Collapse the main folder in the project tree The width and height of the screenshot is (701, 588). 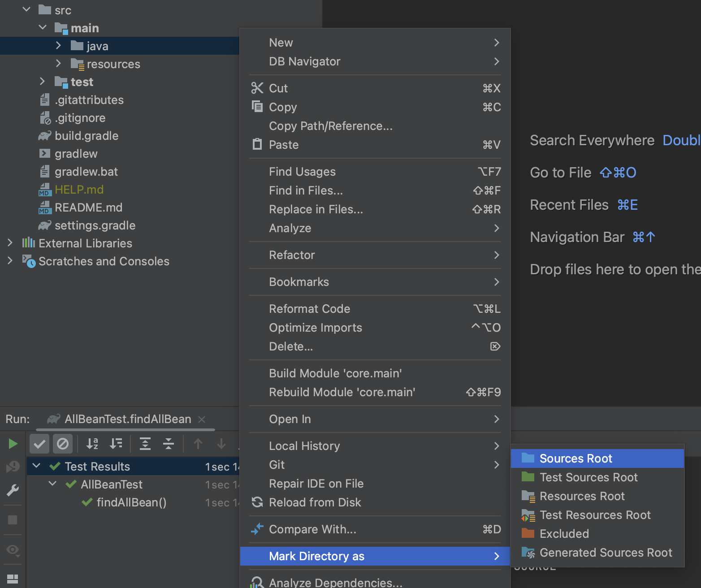43,27
